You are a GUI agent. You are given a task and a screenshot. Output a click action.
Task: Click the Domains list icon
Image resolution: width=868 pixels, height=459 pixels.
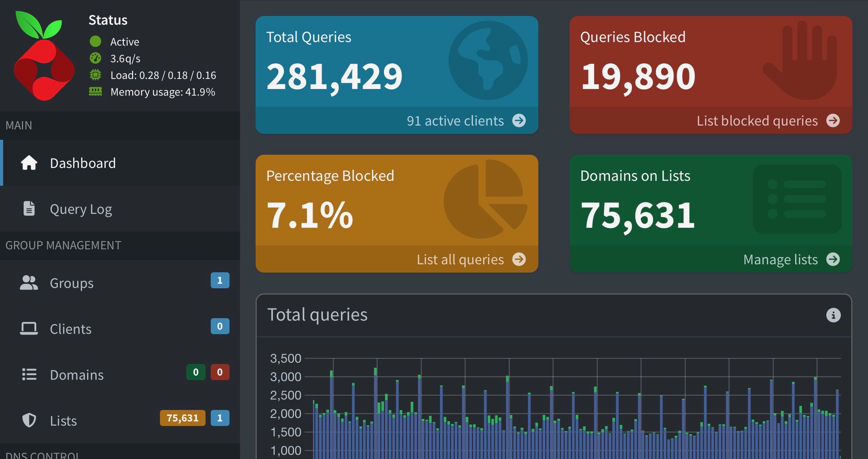point(29,375)
